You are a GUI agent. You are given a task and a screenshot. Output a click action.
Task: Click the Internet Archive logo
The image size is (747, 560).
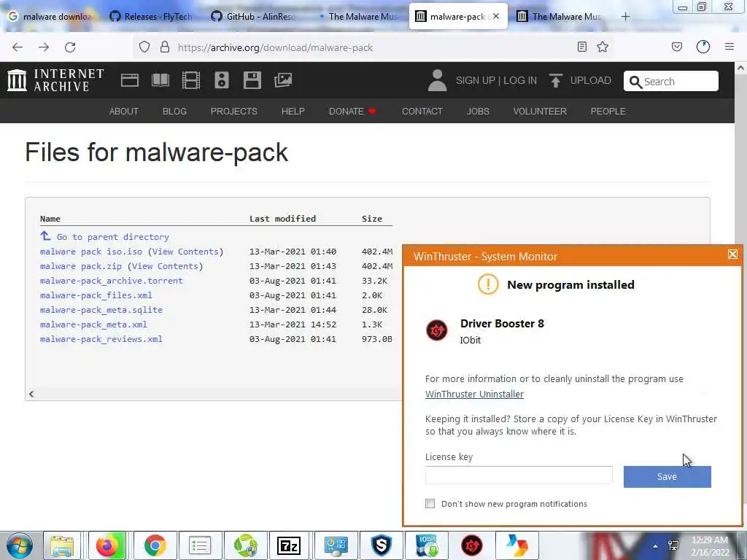[x=55, y=80]
